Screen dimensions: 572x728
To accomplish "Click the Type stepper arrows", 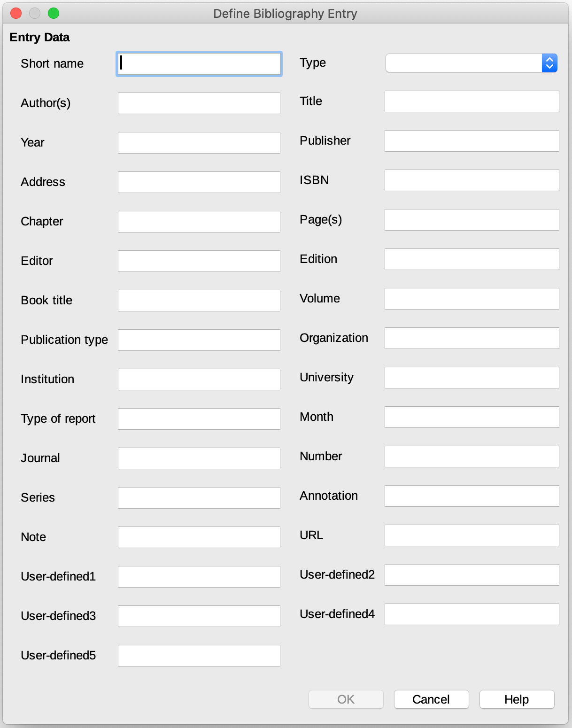I will pos(549,62).
